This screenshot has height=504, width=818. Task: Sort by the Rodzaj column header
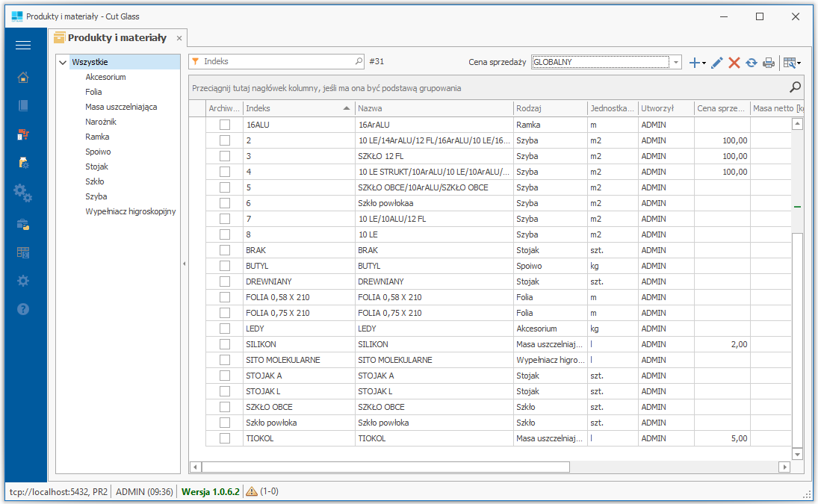(x=551, y=108)
